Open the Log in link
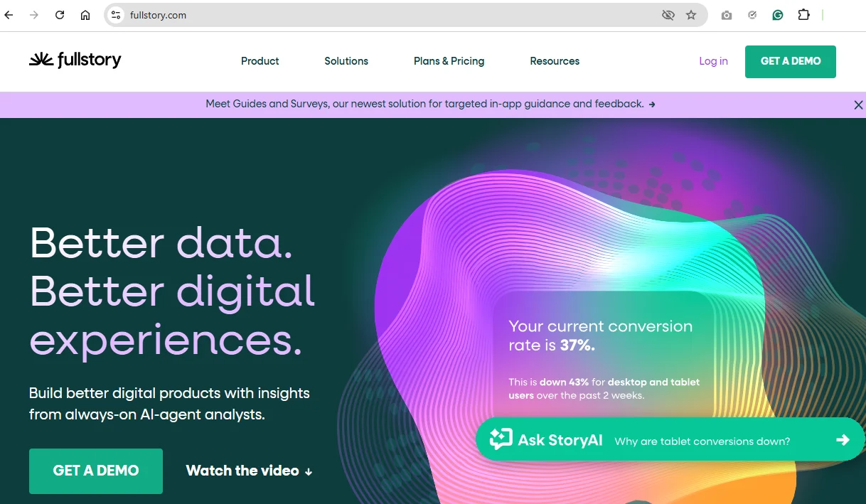 (x=713, y=61)
